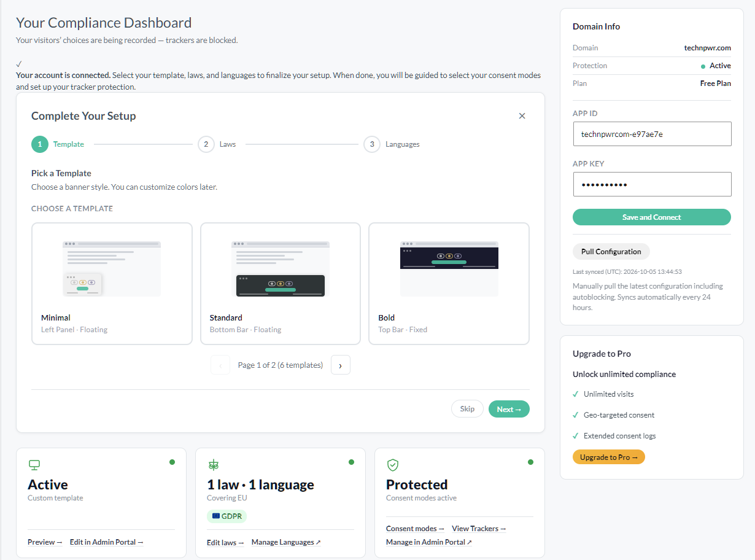
Task: Select the Bold template card
Action: click(x=449, y=284)
